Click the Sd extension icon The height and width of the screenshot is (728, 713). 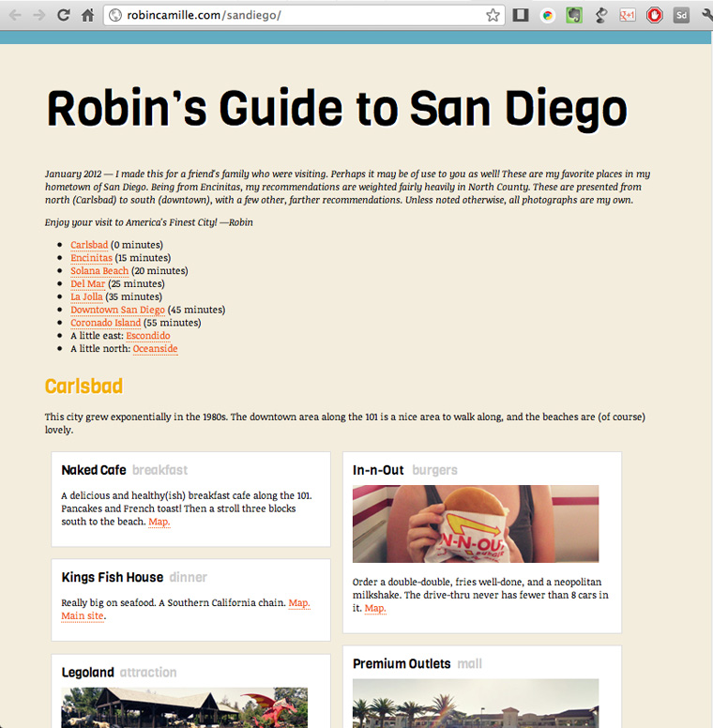tap(681, 16)
